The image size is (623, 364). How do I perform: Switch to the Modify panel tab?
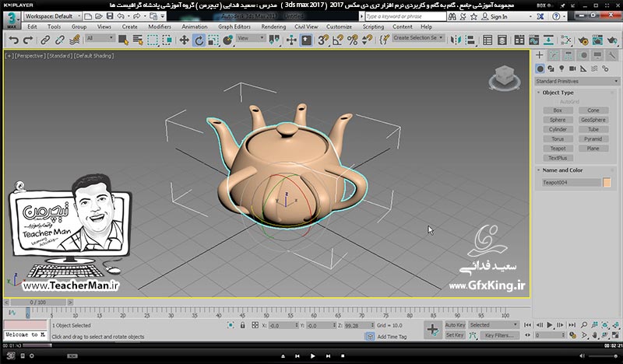(554, 55)
